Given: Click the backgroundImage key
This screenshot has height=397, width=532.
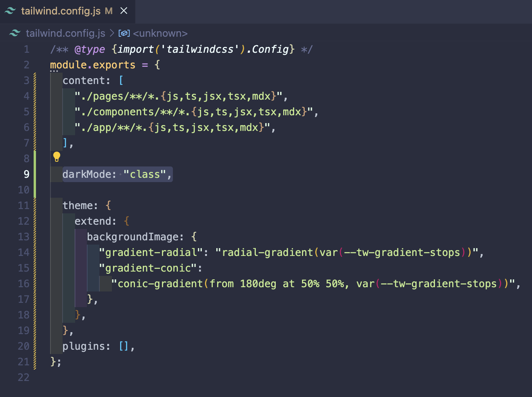Looking at the screenshot, I should click(133, 237).
